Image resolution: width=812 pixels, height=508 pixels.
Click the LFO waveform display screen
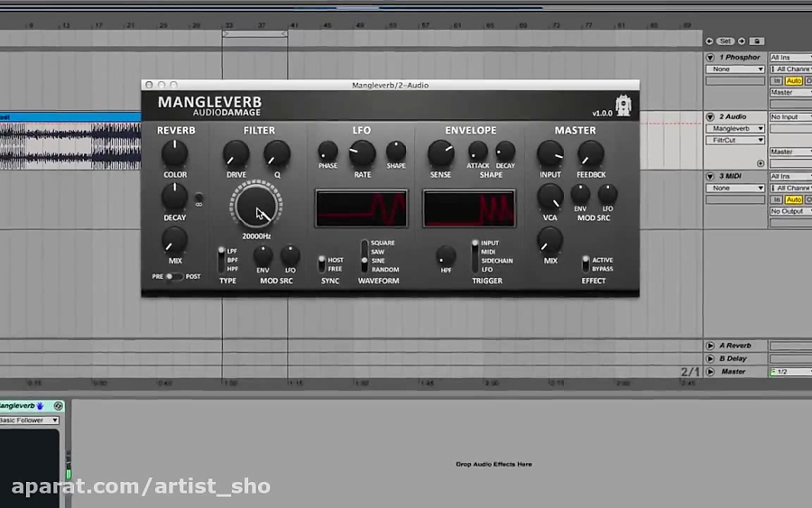tap(362, 208)
